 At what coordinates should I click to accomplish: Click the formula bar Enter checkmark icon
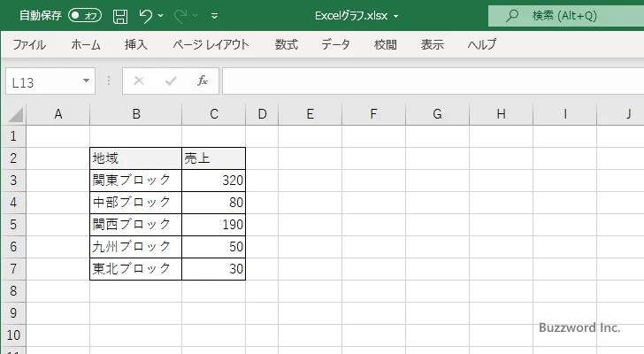pyautogui.click(x=171, y=81)
